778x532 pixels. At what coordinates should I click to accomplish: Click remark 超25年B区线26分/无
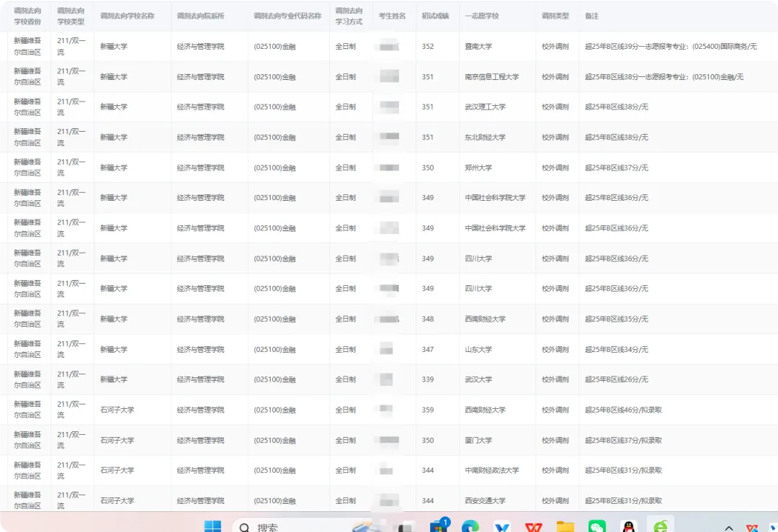pyautogui.click(x=616, y=379)
